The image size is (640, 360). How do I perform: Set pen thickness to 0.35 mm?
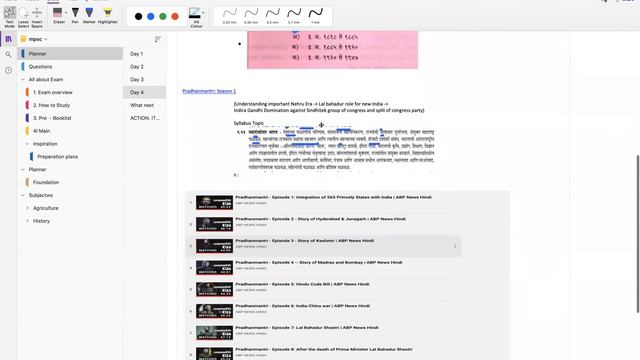[x=251, y=16]
